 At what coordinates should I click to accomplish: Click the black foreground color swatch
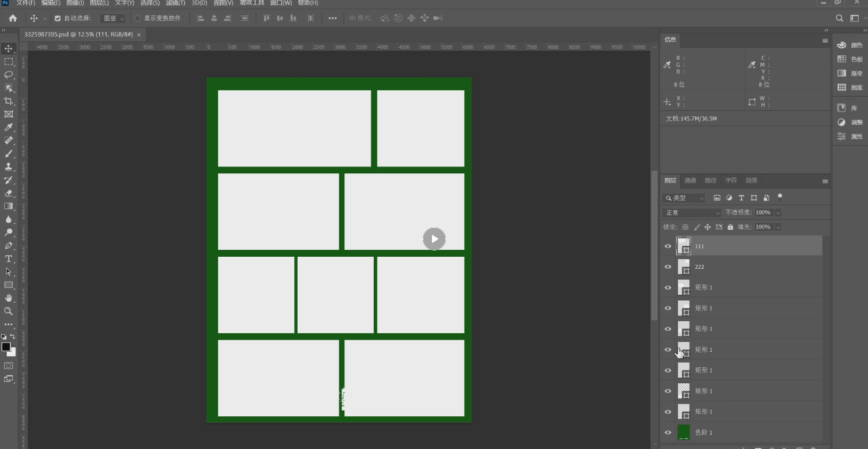pos(6,347)
